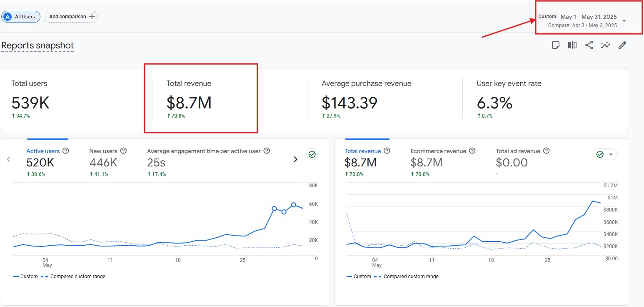Click the 34.7% total users change indicator
Screen dimensions: 644x307
[20, 116]
